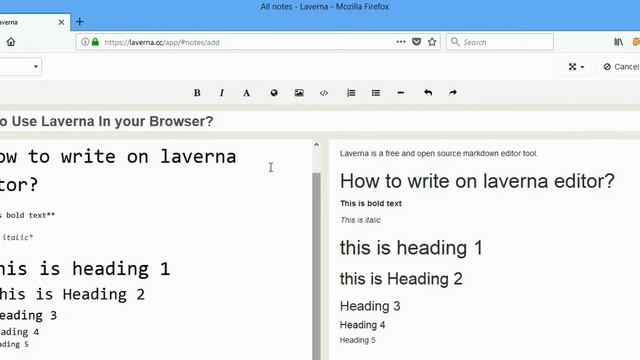Click 'How to write on laverna editor?' preview heading
Image resolution: width=640 pixels, height=360 pixels.
(477, 181)
